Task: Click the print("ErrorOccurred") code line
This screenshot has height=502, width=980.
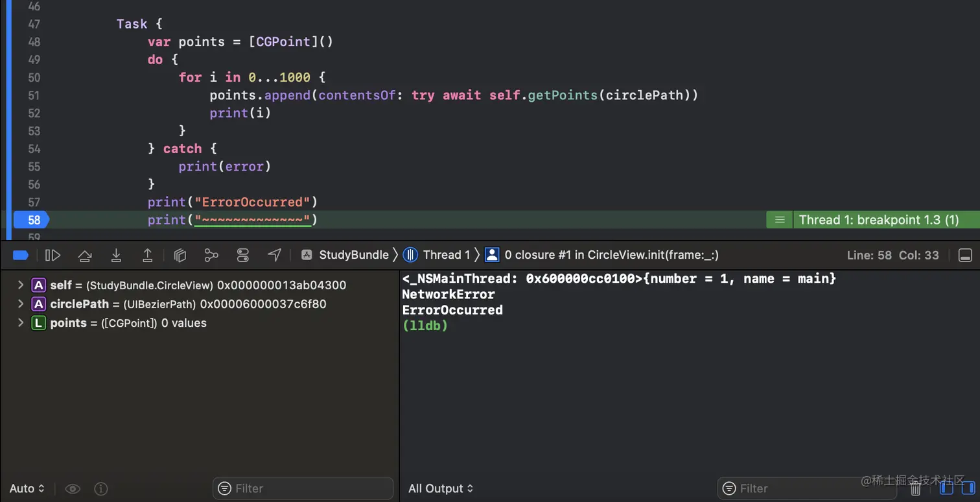Action: pyautogui.click(x=233, y=202)
